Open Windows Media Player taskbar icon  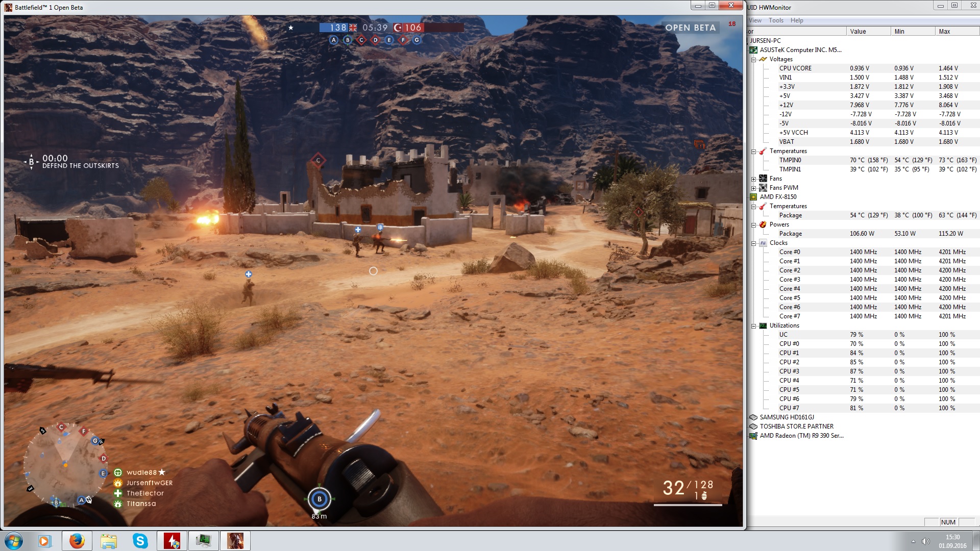pos(45,541)
